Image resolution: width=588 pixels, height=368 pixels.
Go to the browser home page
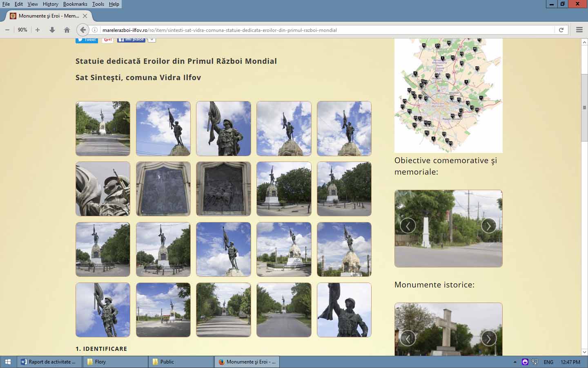pos(67,30)
